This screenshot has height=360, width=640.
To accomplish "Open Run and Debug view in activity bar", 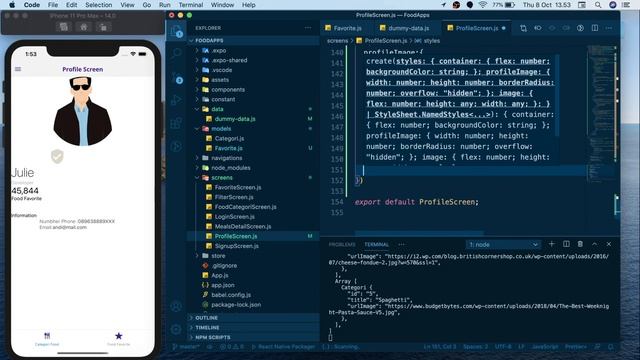I will click(176, 100).
